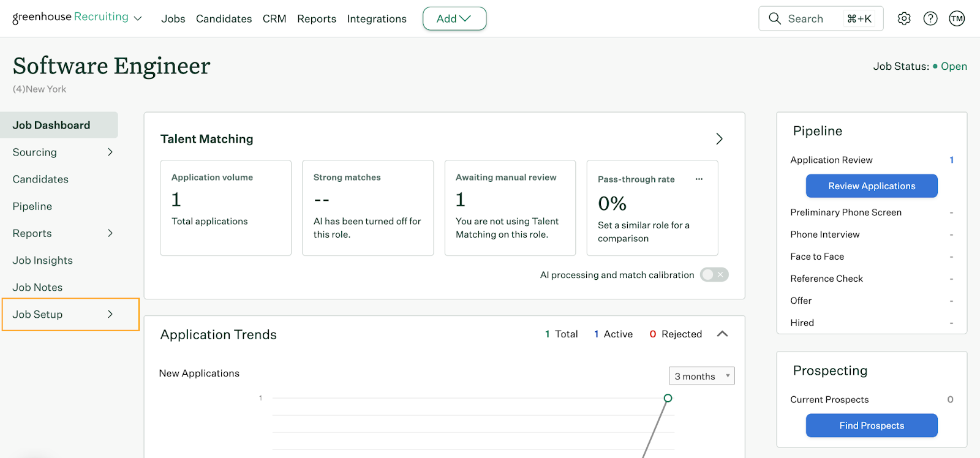Enable AI processing and match calibration

coord(714,275)
